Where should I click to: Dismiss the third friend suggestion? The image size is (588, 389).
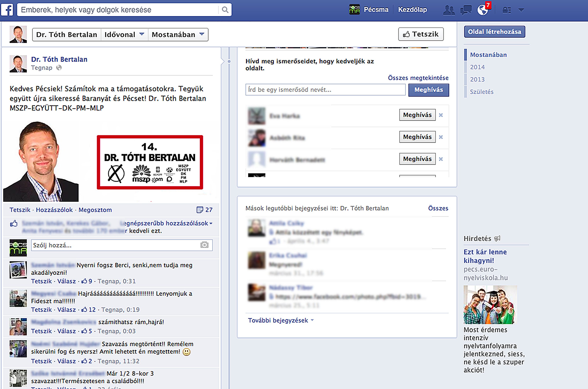[x=441, y=159]
